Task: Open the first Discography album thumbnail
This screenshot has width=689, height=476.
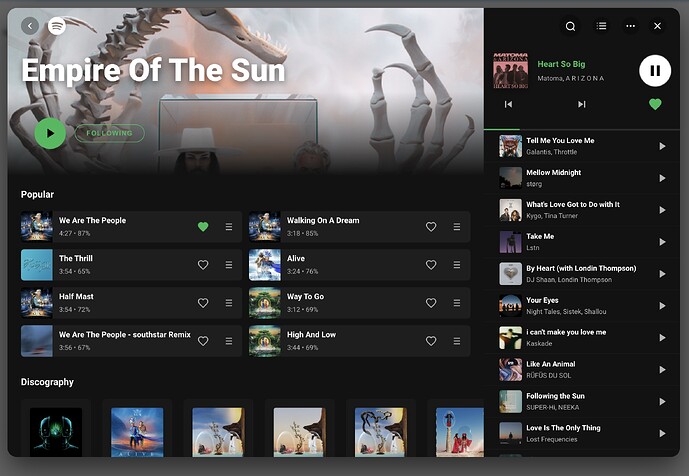Action: (56, 431)
